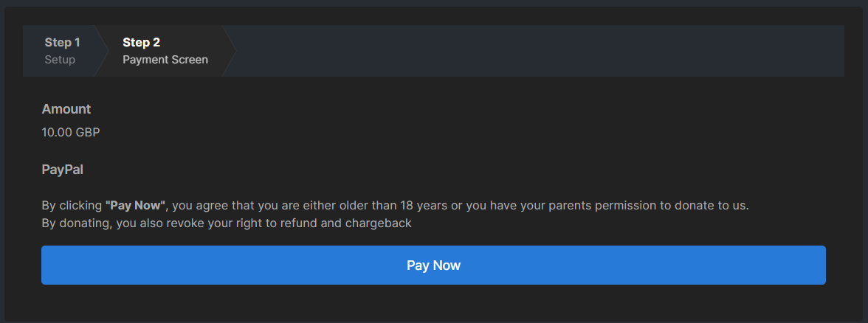Screen dimensions: 868x323
Task: Click the "Payment Screen" subtitle text
Action: (165, 60)
